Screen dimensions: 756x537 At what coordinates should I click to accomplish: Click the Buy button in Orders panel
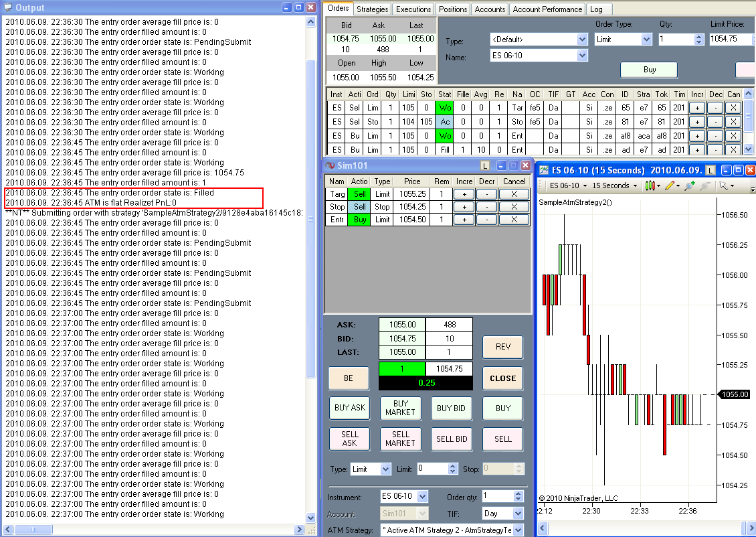(649, 70)
